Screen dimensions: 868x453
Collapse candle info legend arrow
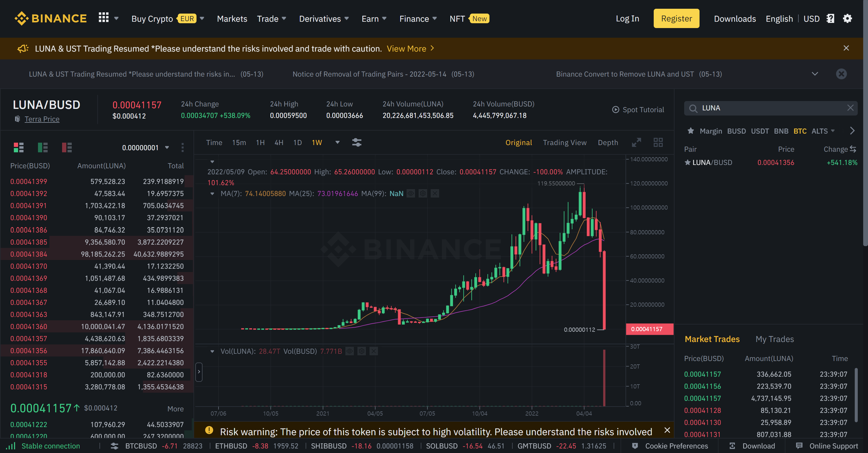(212, 162)
